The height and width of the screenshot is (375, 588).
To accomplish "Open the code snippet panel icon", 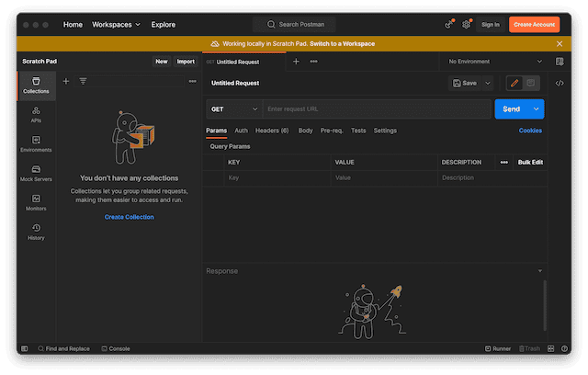I will (560, 83).
